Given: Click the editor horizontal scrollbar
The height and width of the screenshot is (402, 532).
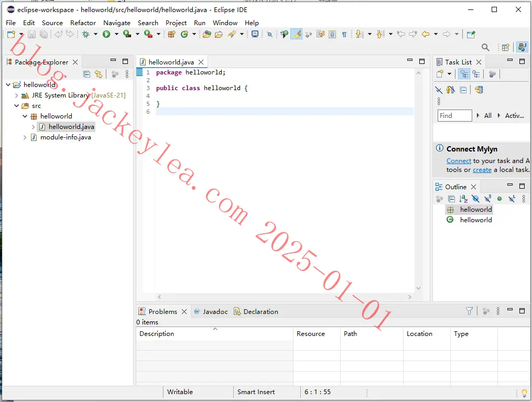Looking at the screenshot, I should click(284, 297).
